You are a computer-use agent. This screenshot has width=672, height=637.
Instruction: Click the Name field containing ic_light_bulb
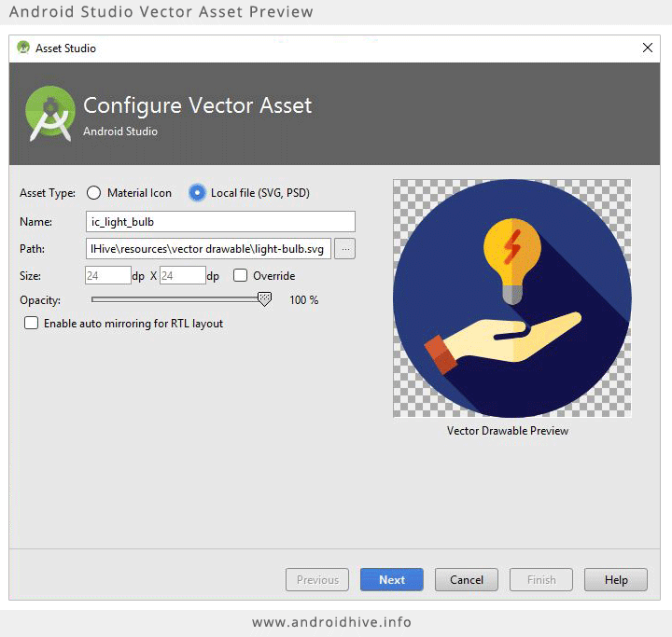(220, 221)
